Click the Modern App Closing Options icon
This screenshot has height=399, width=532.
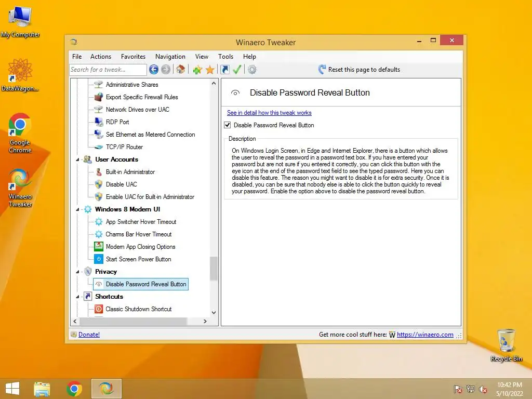99,246
